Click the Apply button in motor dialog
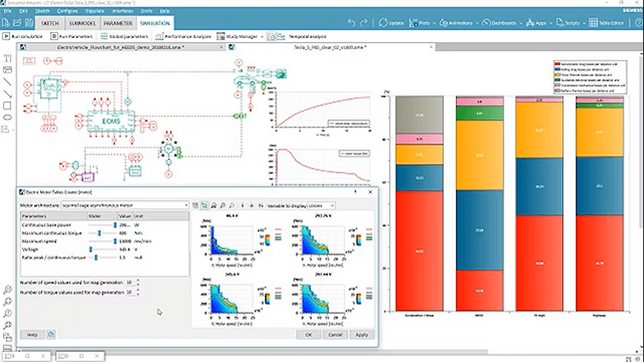The width and height of the screenshot is (644, 362). coord(361,334)
